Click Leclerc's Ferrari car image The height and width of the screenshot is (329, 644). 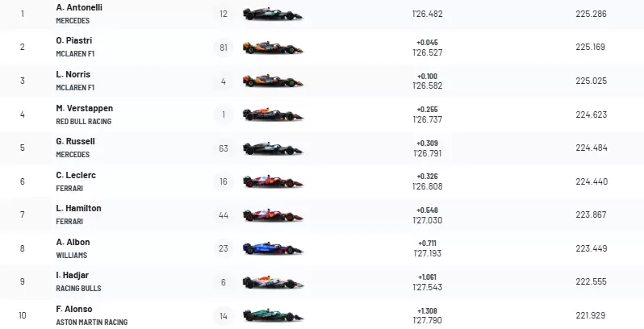(x=273, y=181)
